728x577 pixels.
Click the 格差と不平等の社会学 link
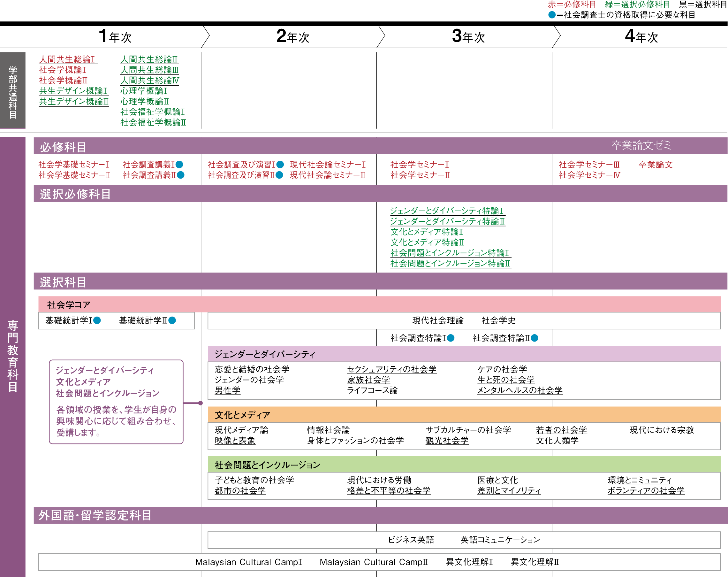coord(389,490)
